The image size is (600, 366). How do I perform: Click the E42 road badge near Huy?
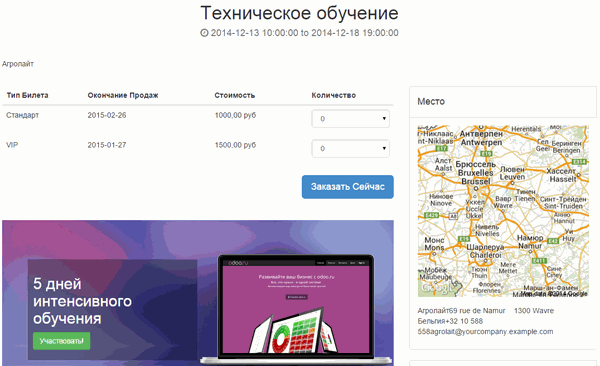pyautogui.click(x=553, y=241)
